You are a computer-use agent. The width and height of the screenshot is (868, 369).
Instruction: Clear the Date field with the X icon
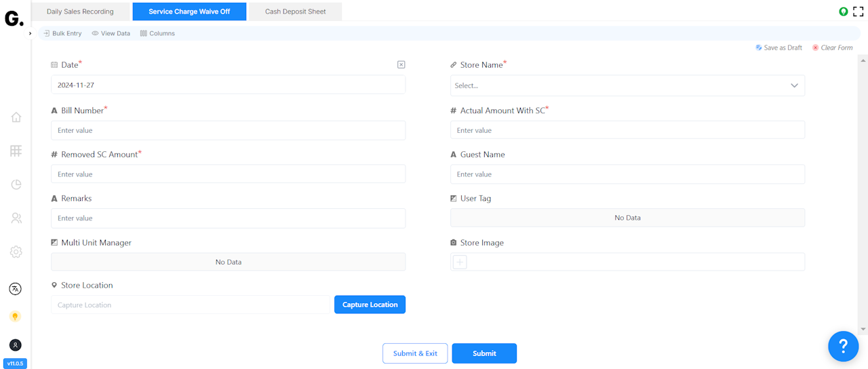(401, 64)
